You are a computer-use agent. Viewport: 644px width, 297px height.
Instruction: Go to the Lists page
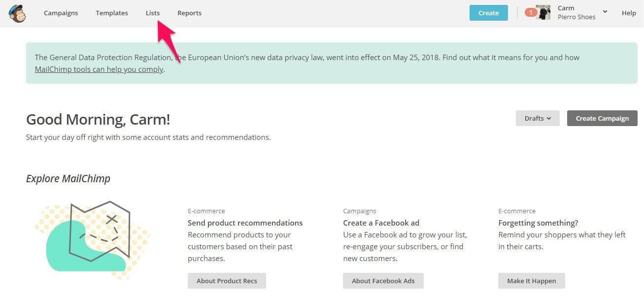click(x=153, y=13)
